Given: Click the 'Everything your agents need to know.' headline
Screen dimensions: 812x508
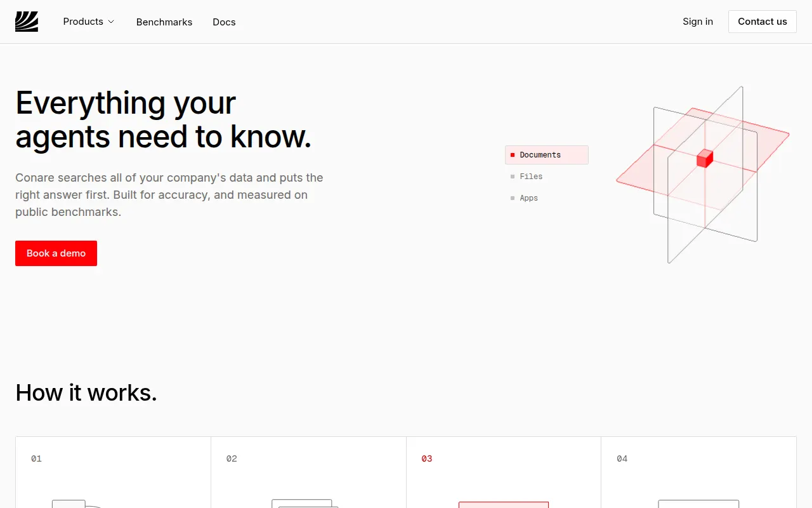Looking at the screenshot, I should pos(164,119).
